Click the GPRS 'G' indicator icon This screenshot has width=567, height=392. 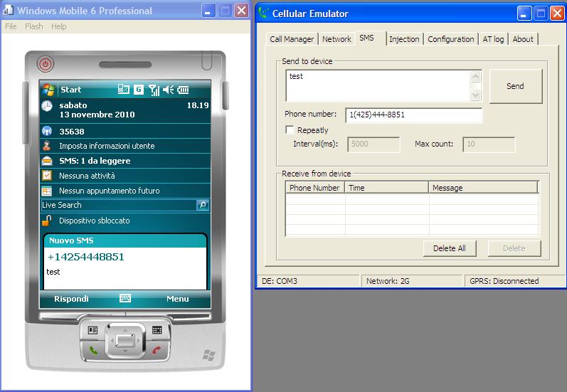(139, 90)
